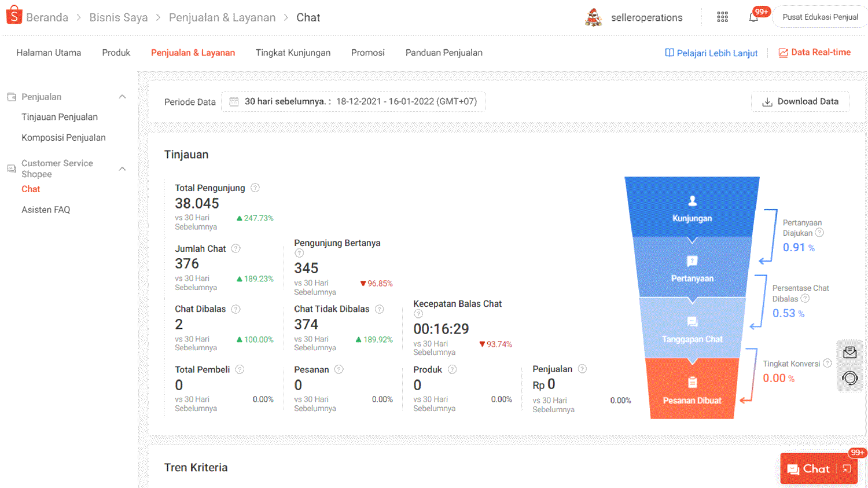Switch to the Promosi tab

pos(368,53)
